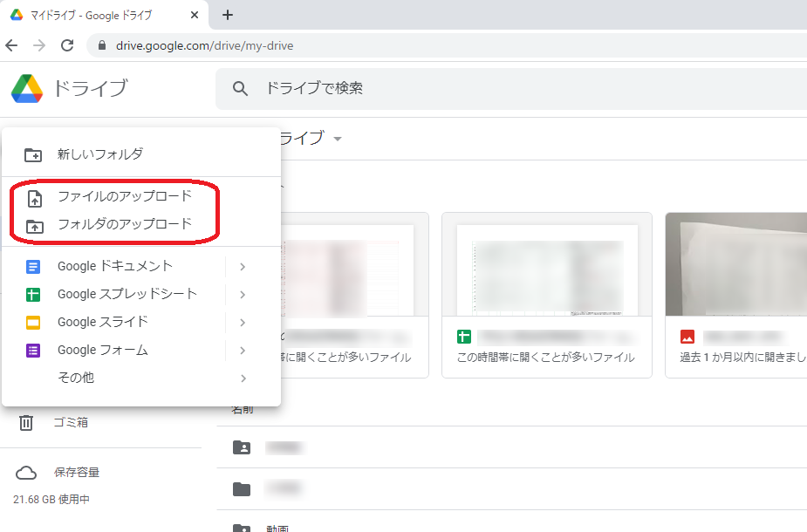Open a new browser tab
The image size is (807, 532).
coord(228,15)
